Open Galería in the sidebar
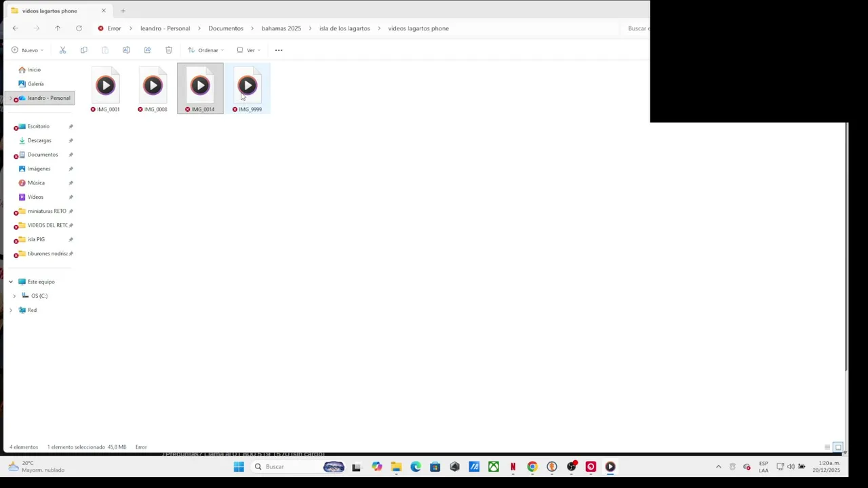The width and height of the screenshot is (868, 488). [35, 84]
